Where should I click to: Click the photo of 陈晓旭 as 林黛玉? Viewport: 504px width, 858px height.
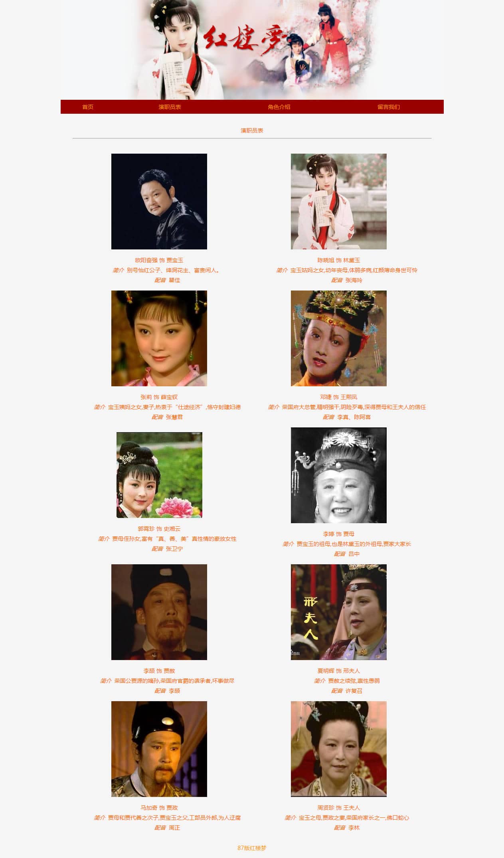pyautogui.click(x=339, y=202)
